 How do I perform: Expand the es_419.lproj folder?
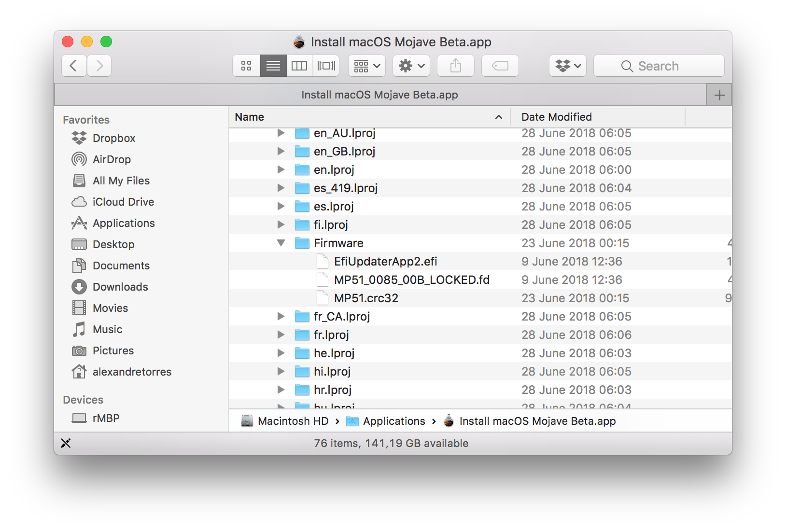tap(281, 188)
